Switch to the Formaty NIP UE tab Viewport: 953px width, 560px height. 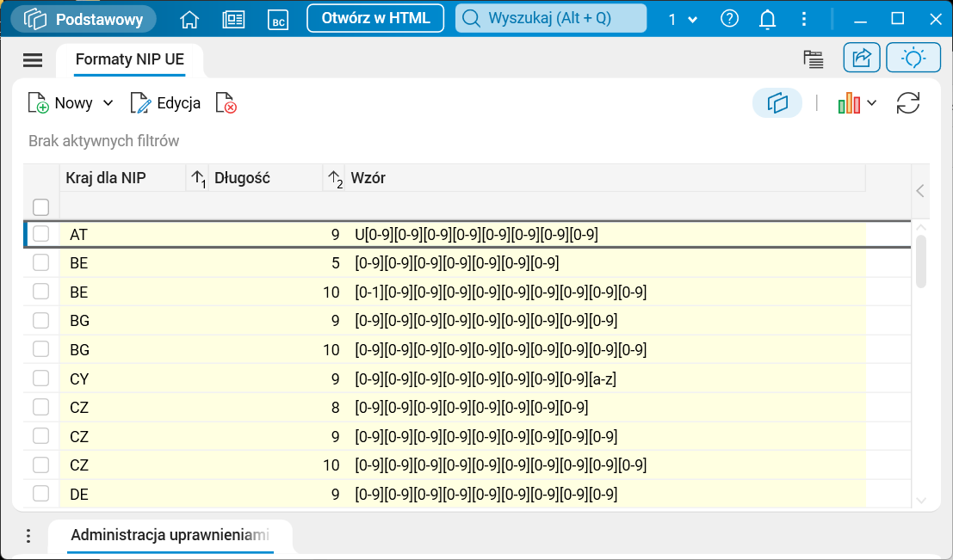129,59
